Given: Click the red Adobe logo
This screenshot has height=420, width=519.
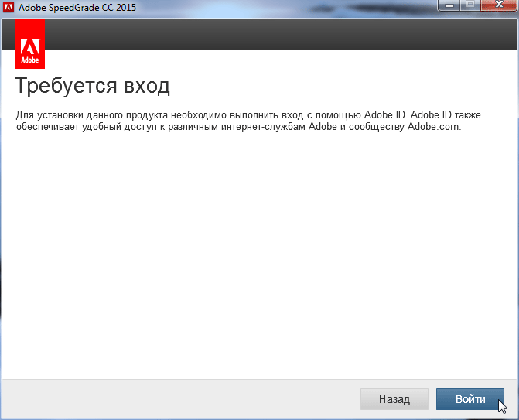Looking at the screenshot, I should click(x=30, y=43).
